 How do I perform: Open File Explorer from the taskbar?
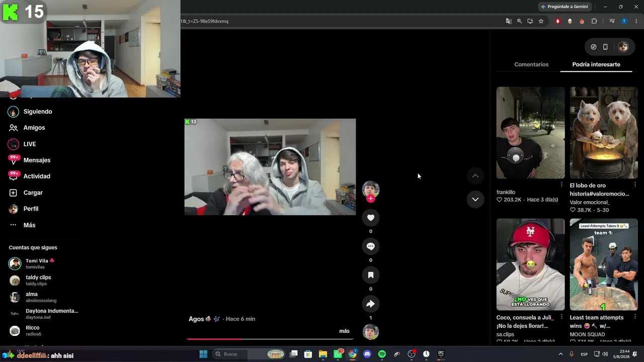pyautogui.click(x=323, y=354)
